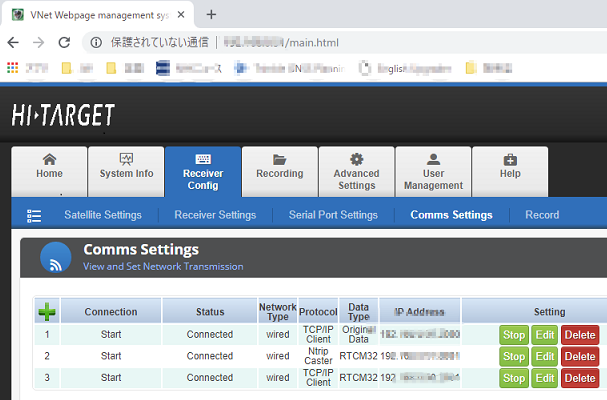
Task: Switch to the Recording tab
Action: point(280,167)
